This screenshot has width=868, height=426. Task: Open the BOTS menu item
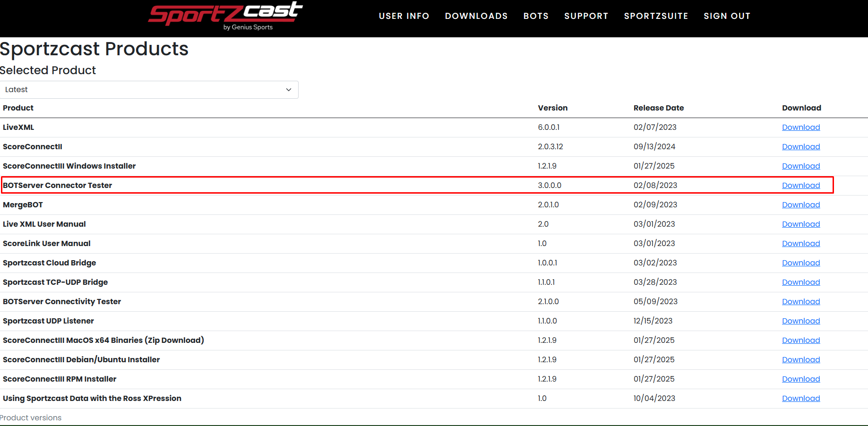(x=536, y=16)
